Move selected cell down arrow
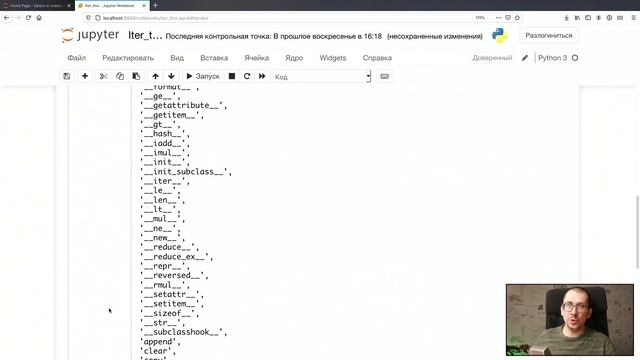The image size is (640, 360). 171,76
